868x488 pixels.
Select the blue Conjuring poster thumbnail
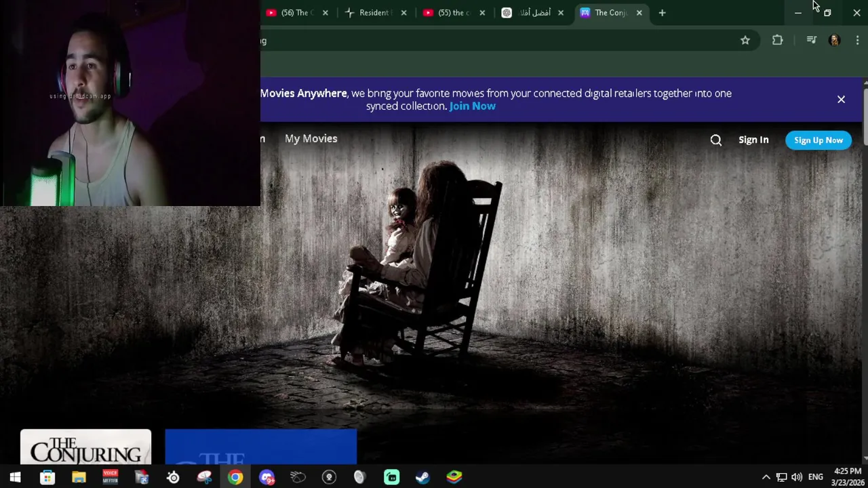(261, 447)
